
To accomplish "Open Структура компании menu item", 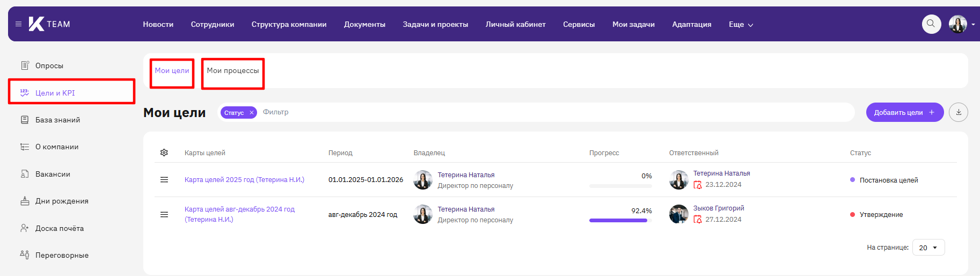I will [x=289, y=24].
